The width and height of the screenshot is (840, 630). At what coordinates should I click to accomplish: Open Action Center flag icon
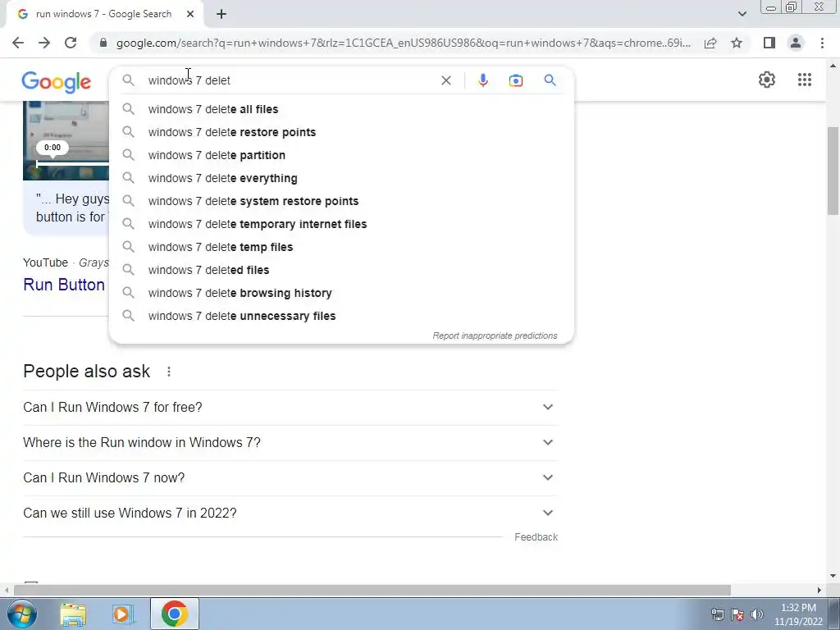[737, 614]
